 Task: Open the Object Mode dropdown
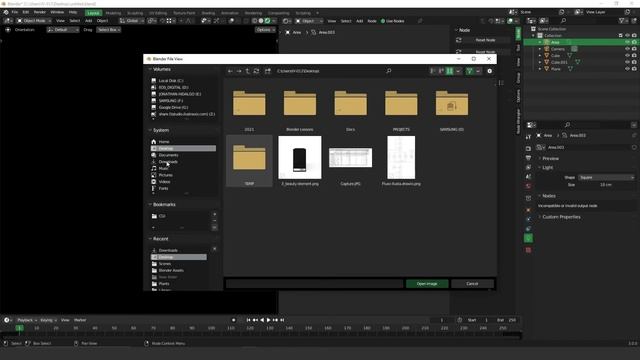pos(34,21)
